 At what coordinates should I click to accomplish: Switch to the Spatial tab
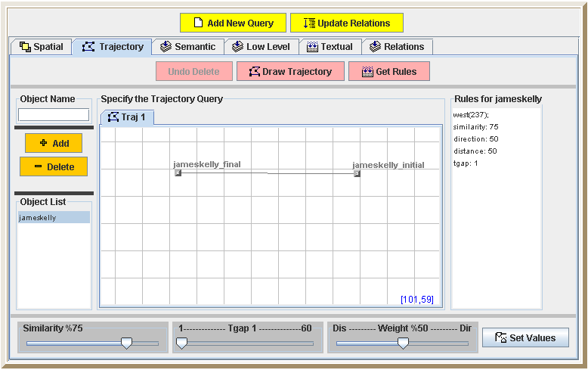coord(41,47)
